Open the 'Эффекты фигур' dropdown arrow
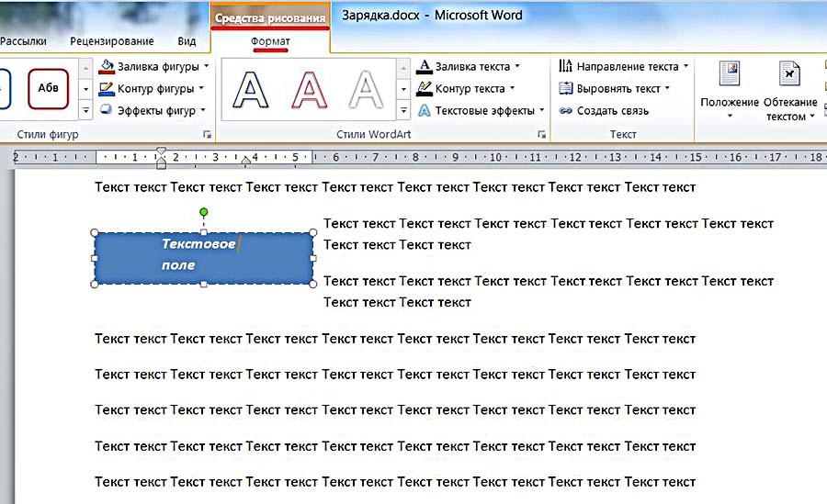 click(203, 111)
